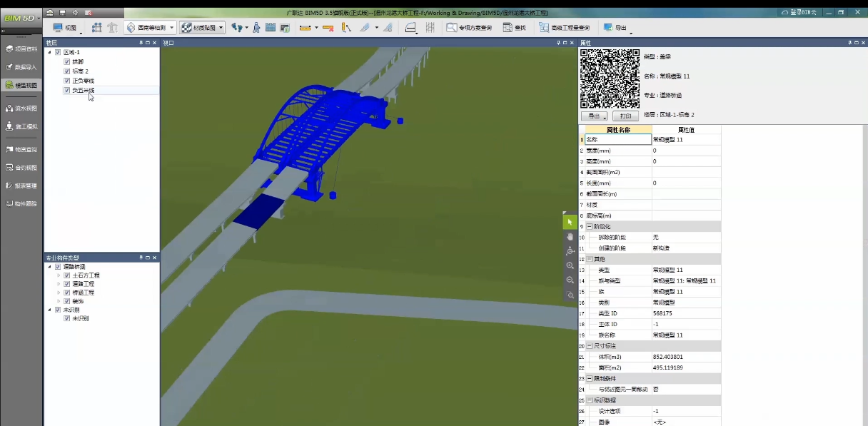
Task: Expand the 桥涵工程 tree node
Action: (x=59, y=293)
